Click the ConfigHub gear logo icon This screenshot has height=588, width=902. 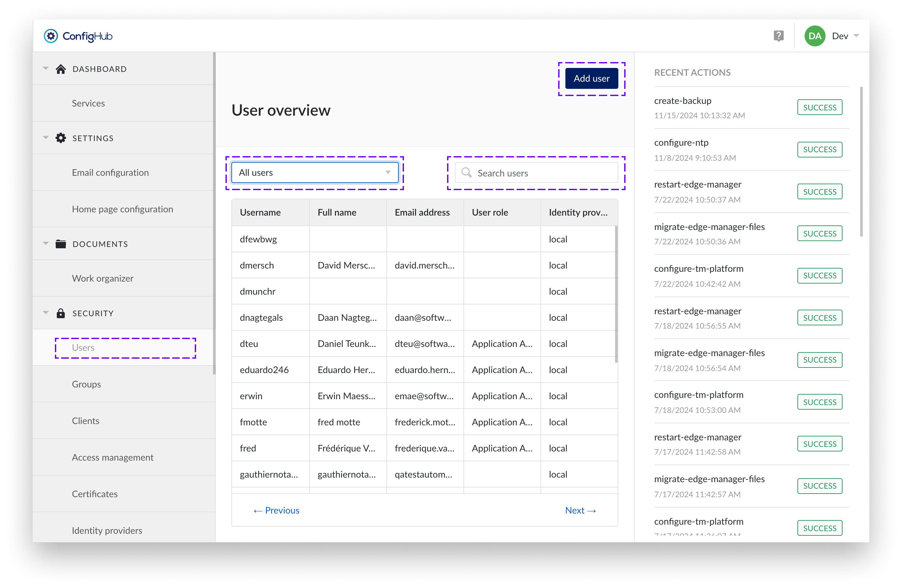click(x=51, y=36)
